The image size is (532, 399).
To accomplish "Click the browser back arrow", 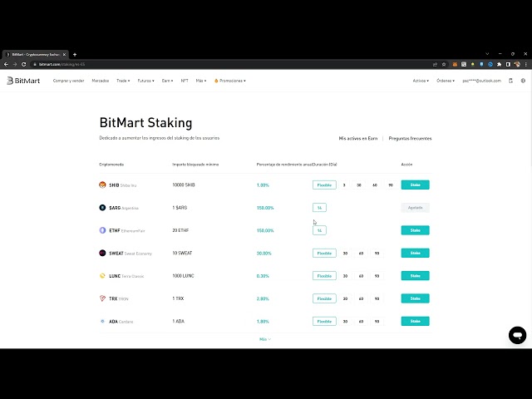I will tap(6, 64).
